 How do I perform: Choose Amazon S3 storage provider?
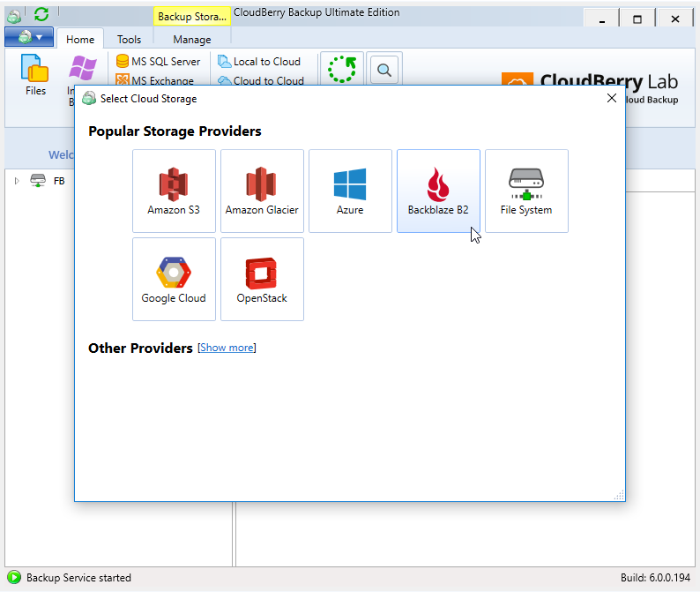[174, 191]
